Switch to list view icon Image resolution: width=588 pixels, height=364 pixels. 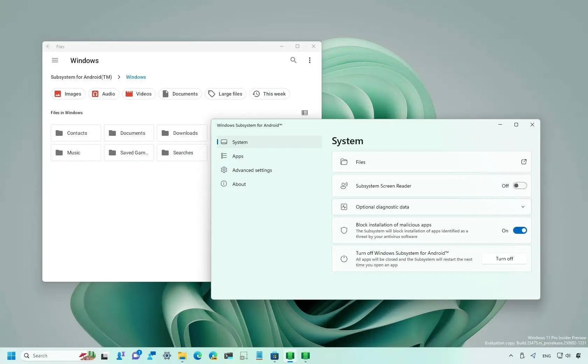click(x=304, y=113)
